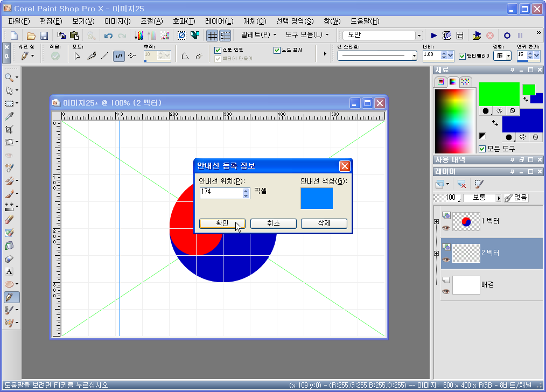Viewport: 546px width, 392px height.
Task: Click the 삭제 button in dialog
Action: point(324,223)
